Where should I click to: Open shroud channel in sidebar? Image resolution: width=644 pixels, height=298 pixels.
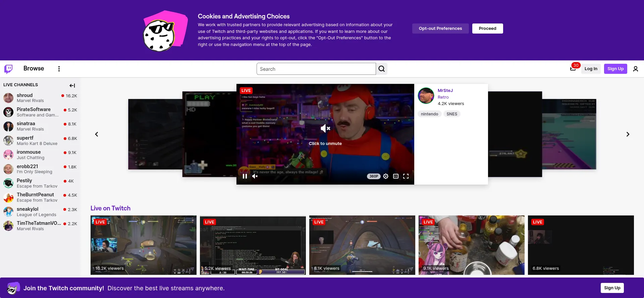coord(40,98)
